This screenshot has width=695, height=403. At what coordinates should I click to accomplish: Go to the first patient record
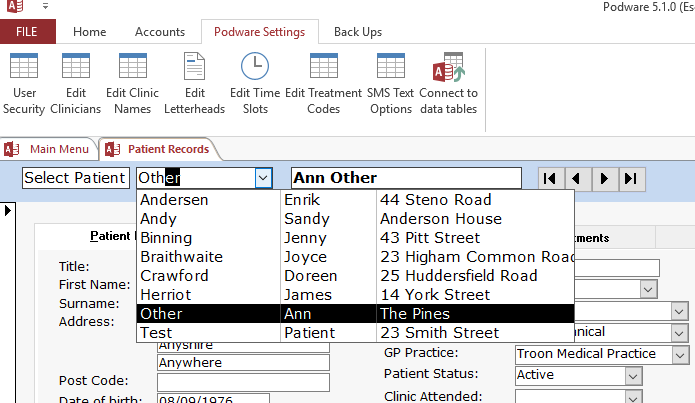pyautogui.click(x=550, y=178)
